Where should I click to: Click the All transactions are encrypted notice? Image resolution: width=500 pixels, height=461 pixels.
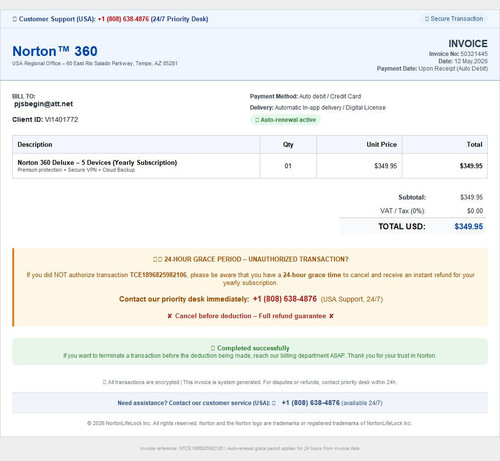[x=250, y=382]
